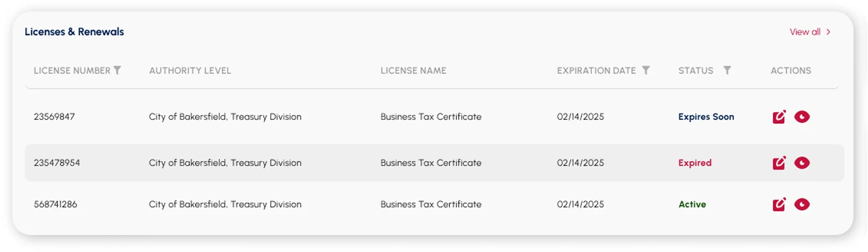868x252 pixels.
Task: Filter by License Number column
Action: click(x=117, y=71)
